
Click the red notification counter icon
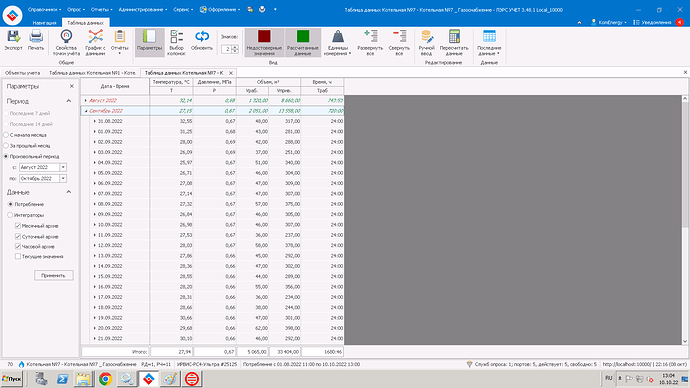pos(679,22)
